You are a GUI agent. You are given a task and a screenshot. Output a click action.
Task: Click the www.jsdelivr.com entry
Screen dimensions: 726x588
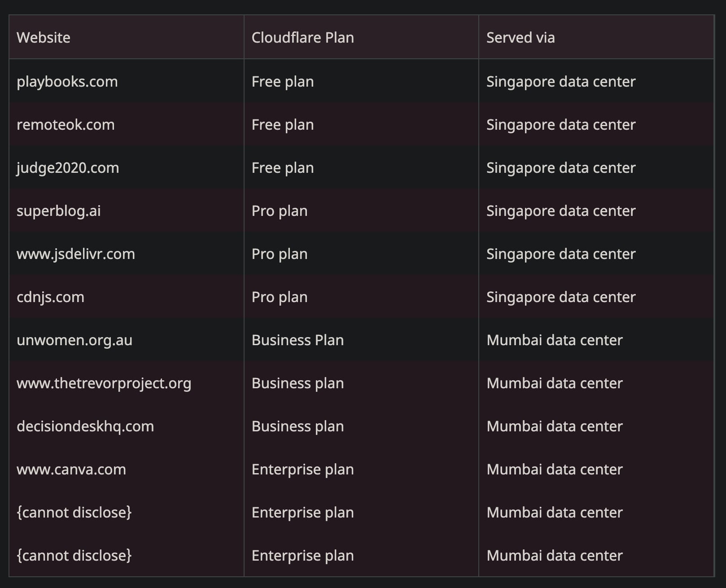point(76,254)
